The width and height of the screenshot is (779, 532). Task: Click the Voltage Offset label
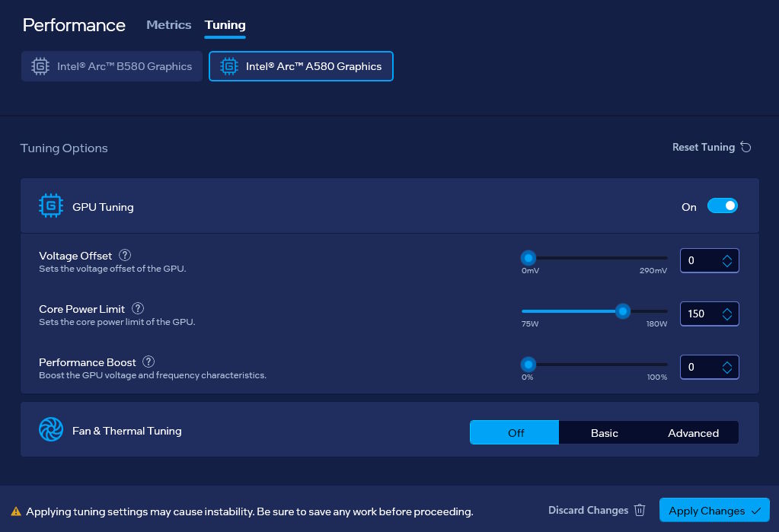pyautogui.click(x=75, y=256)
